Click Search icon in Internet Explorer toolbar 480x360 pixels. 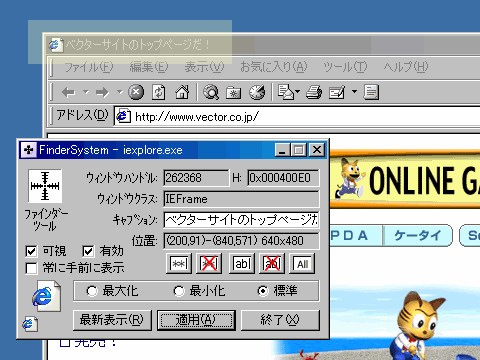coord(211,92)
